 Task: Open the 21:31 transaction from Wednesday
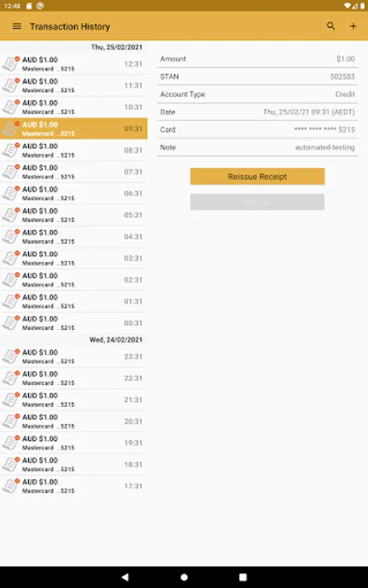point(73,400)
